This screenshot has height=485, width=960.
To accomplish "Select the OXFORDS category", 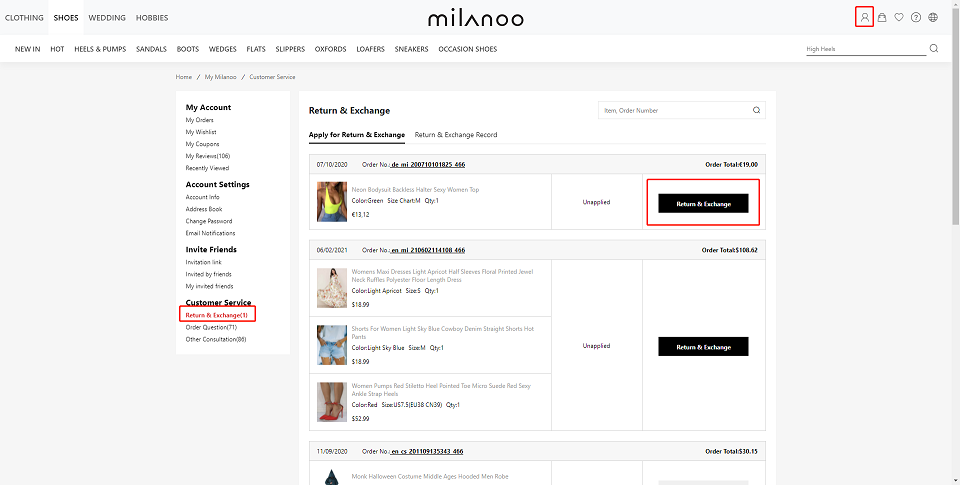I will 331,49.
